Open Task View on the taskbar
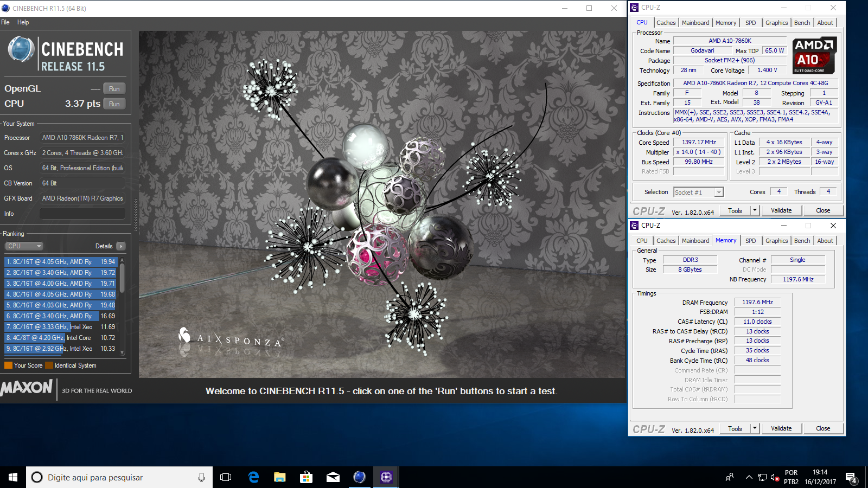 226,477
